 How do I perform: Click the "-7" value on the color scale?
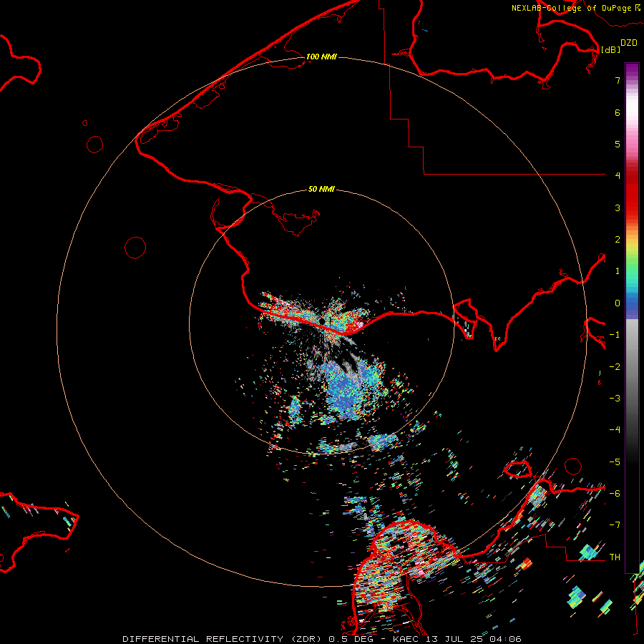click(x=615, y=525)
